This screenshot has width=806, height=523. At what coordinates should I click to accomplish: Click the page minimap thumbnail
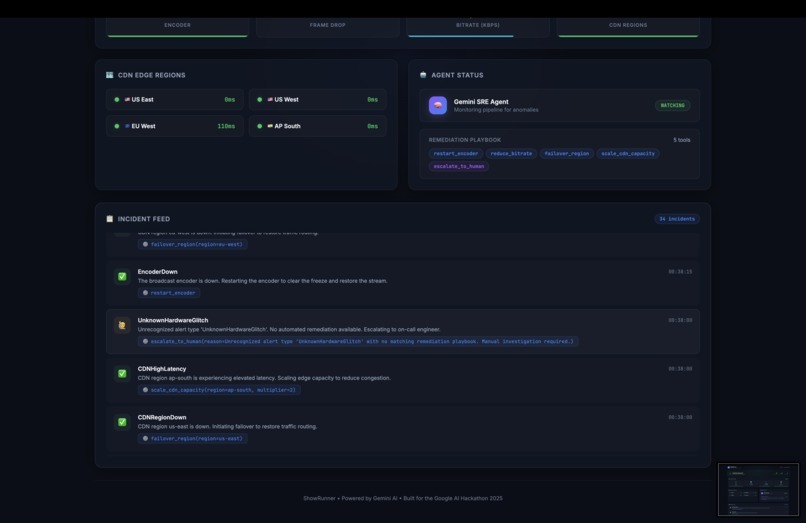(758, 490)
